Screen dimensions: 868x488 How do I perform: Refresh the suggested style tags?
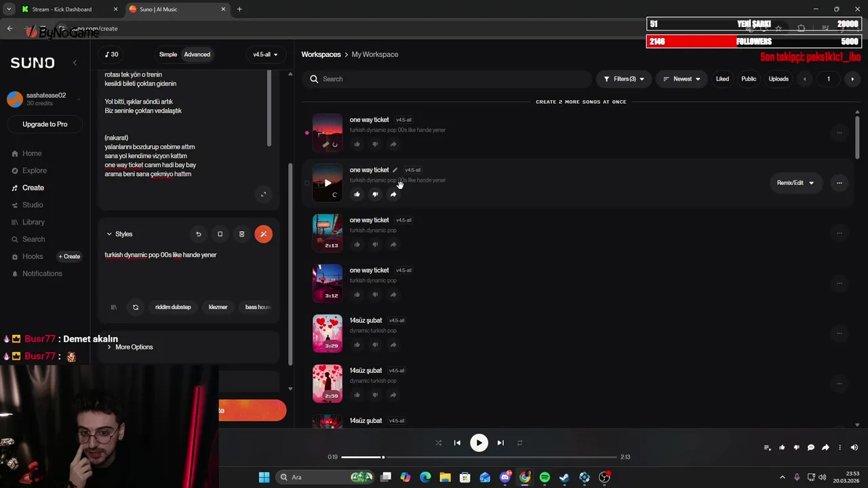(x=136, y=307)
